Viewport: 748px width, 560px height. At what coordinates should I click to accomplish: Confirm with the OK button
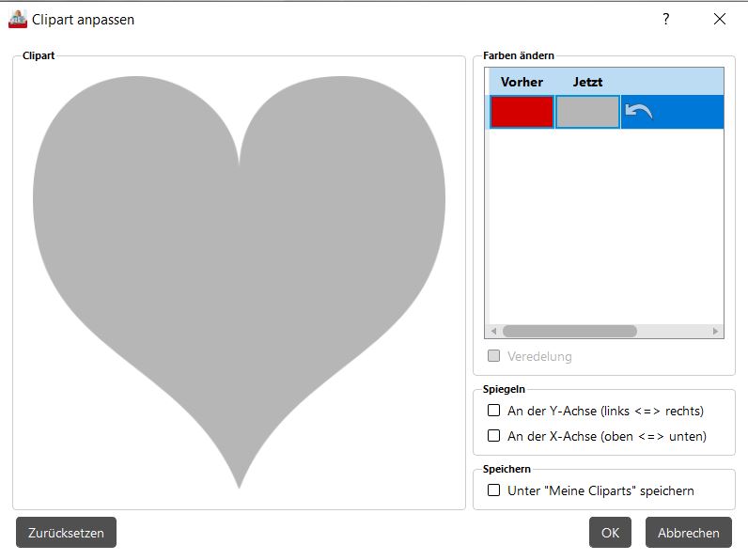click(x=610, y=533)
